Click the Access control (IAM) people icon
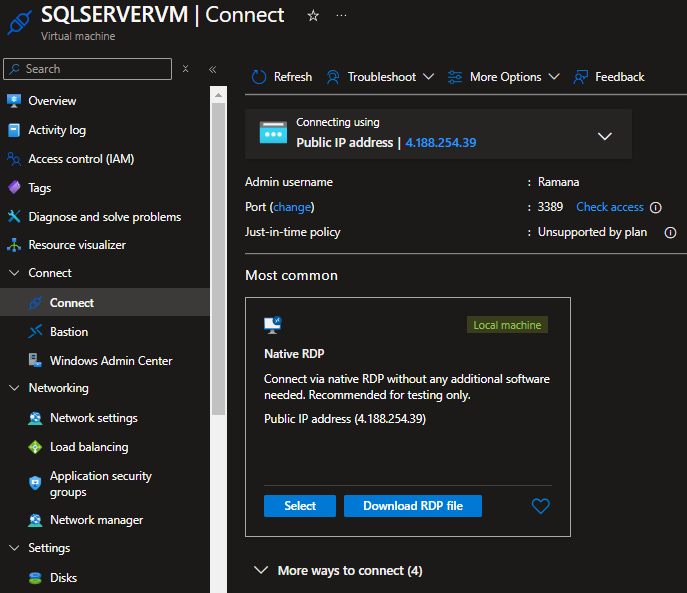687x593 pixels. point(14,159)
